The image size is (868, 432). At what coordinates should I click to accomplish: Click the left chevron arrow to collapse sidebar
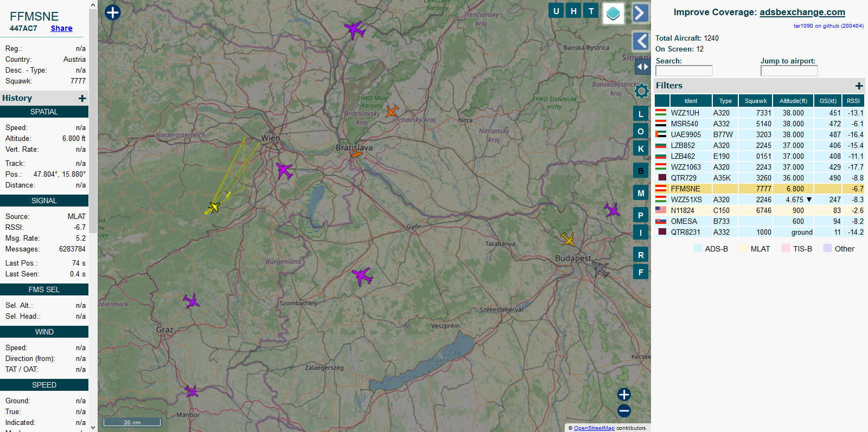pyautogui.click(x=641, y=41)
